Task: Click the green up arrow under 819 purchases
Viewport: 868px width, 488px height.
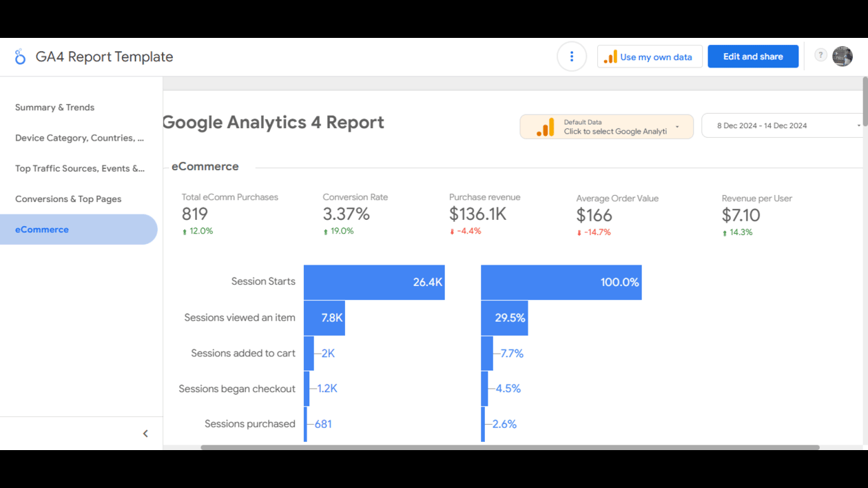Action: (x=185, y=232)
